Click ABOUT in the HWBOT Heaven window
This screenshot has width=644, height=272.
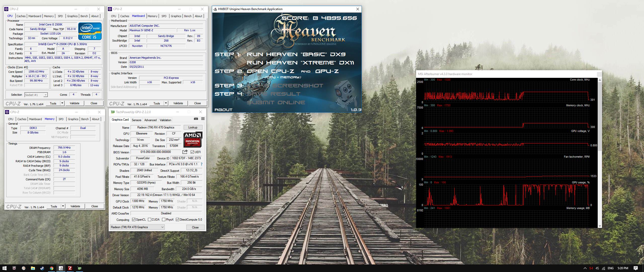pyautogui.click(x=223, y=110)
